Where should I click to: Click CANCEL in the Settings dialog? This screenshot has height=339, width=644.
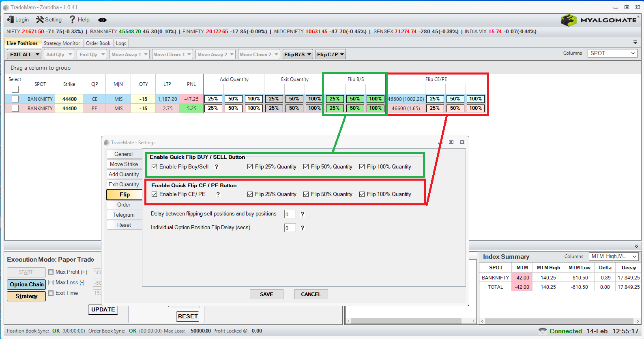311,294
